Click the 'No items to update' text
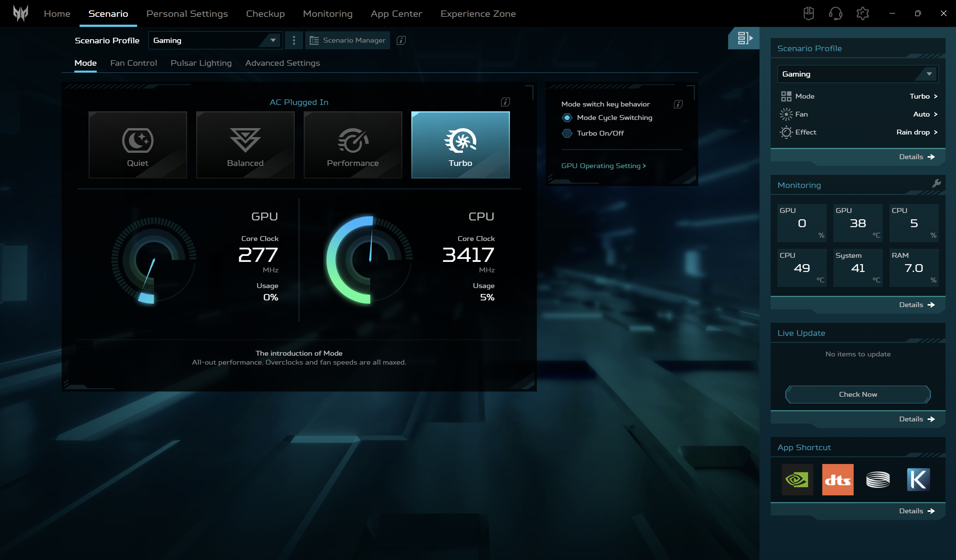Image resolution: width=956 pixels, height=560 pixels. (857, 354)
